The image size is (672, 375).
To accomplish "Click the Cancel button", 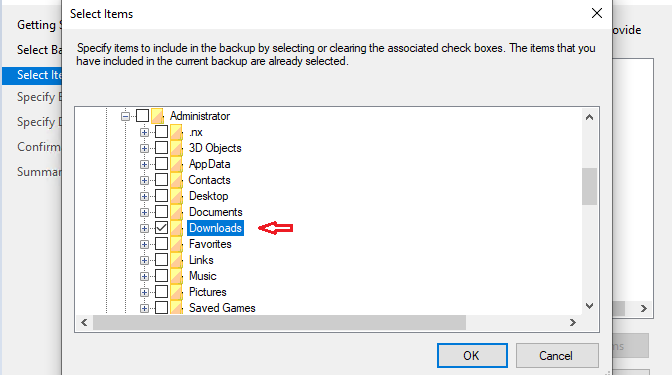I will pos(557,355).
